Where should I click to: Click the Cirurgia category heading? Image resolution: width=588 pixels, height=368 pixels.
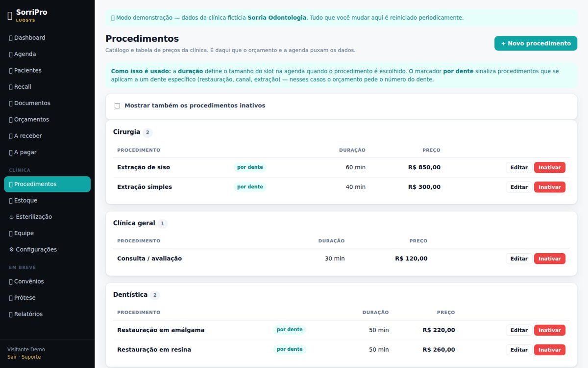pyautogui.click(x=126, y=132)
